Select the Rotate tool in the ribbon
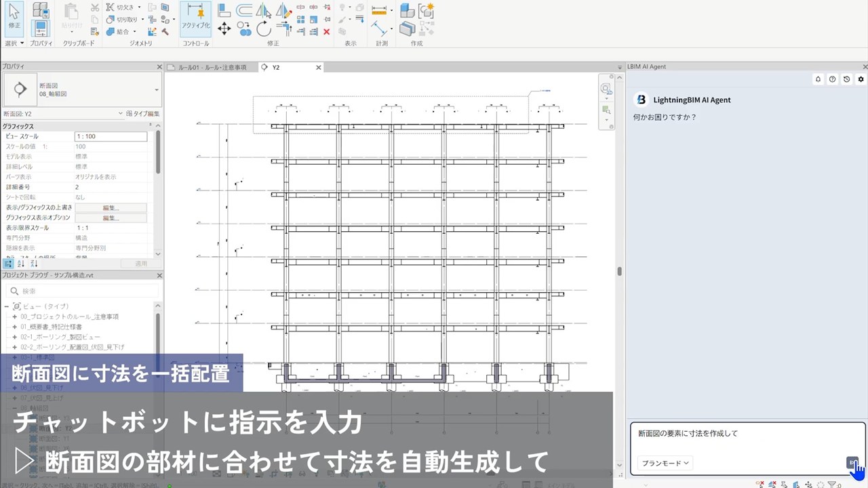This screenshot has width=868, height=488. pyautogui.click(x=264, y=28)
